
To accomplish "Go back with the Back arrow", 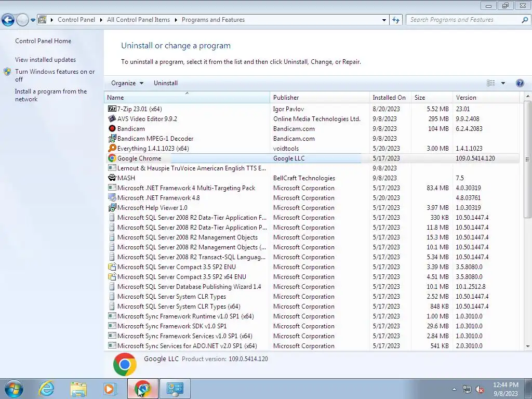I will pos(8,20).
